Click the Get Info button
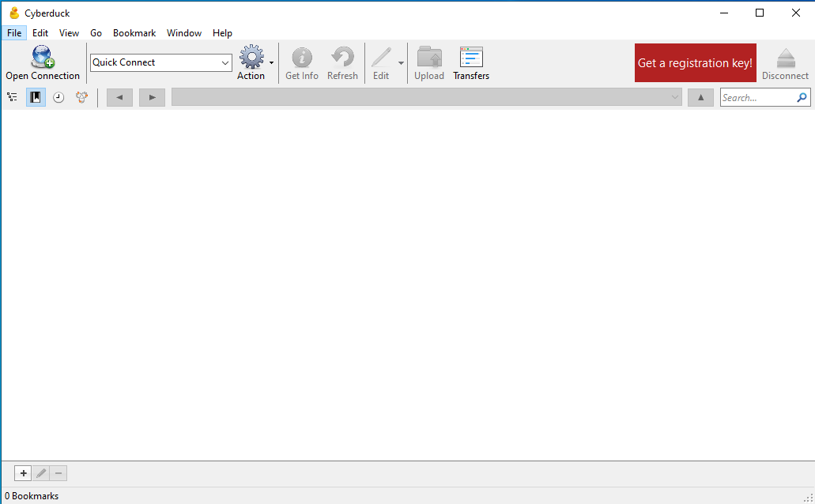815x504 pixels. click(301, 62)
